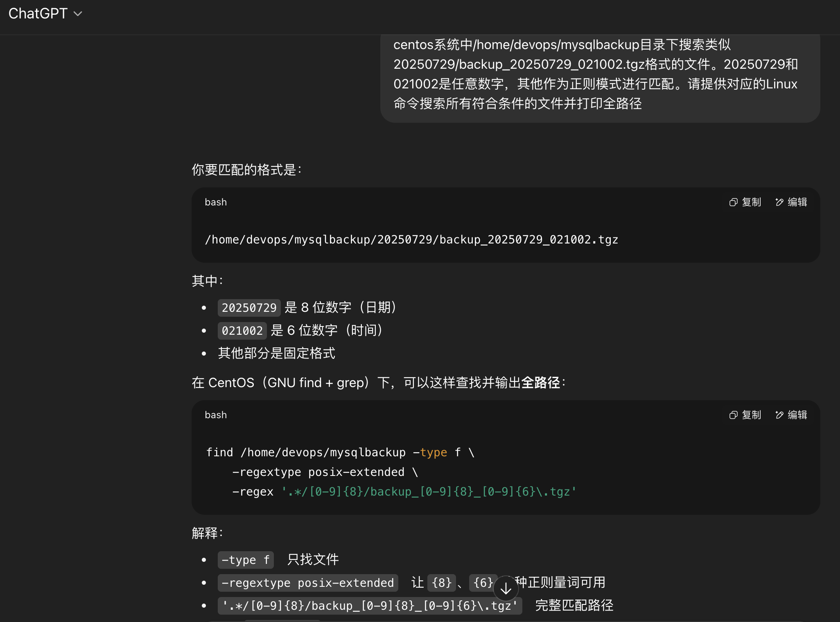This screenshot has height=622, width=840.
Task: Click the 021002 inline code chip
Action: click(242, 331)
